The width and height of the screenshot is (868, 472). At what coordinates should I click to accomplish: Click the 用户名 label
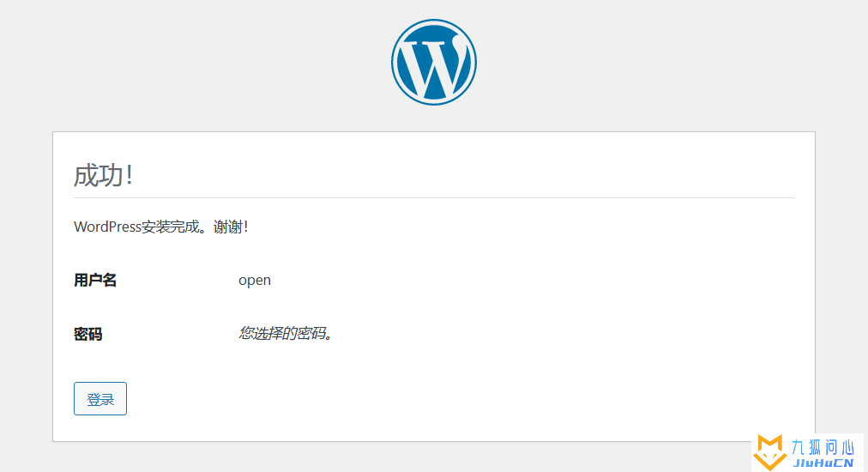pos(95,280)
